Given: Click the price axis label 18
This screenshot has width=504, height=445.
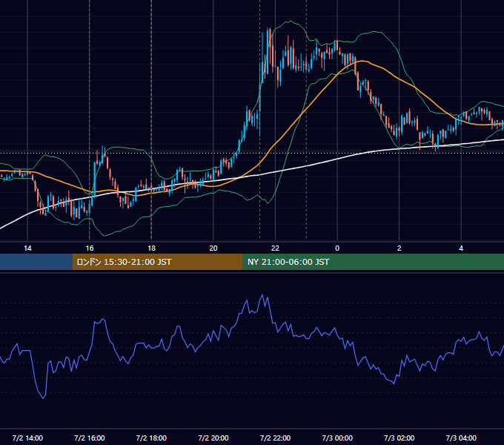Looking at the screenshot, I should pos(151,248).
